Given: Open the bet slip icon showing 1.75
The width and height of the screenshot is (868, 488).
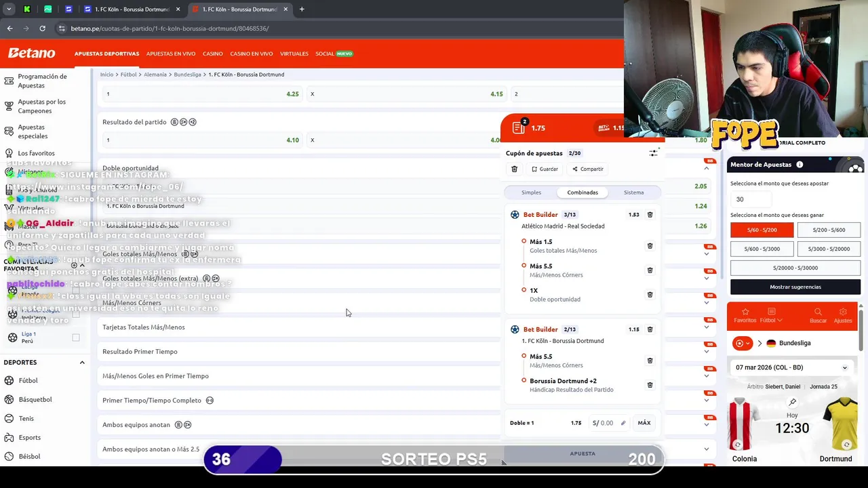Looking at the screenshot, I should click(x=519, y=127).
